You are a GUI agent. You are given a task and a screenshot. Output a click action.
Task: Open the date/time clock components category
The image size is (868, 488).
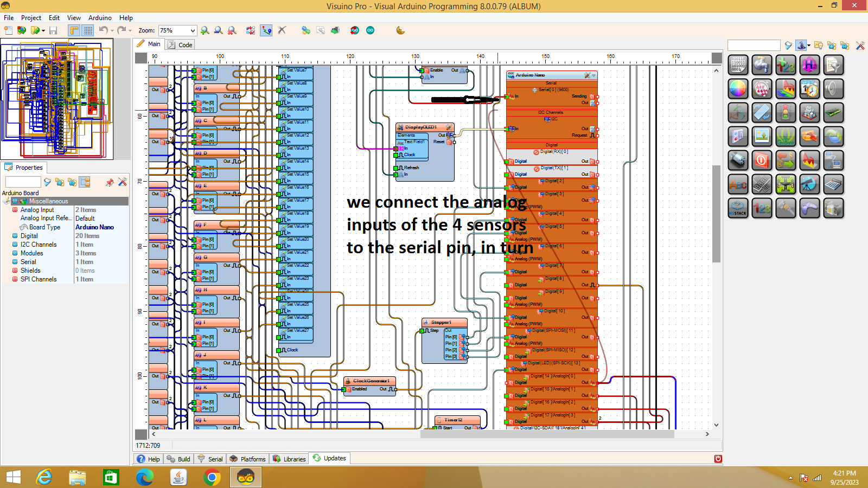tap(809, 88)
